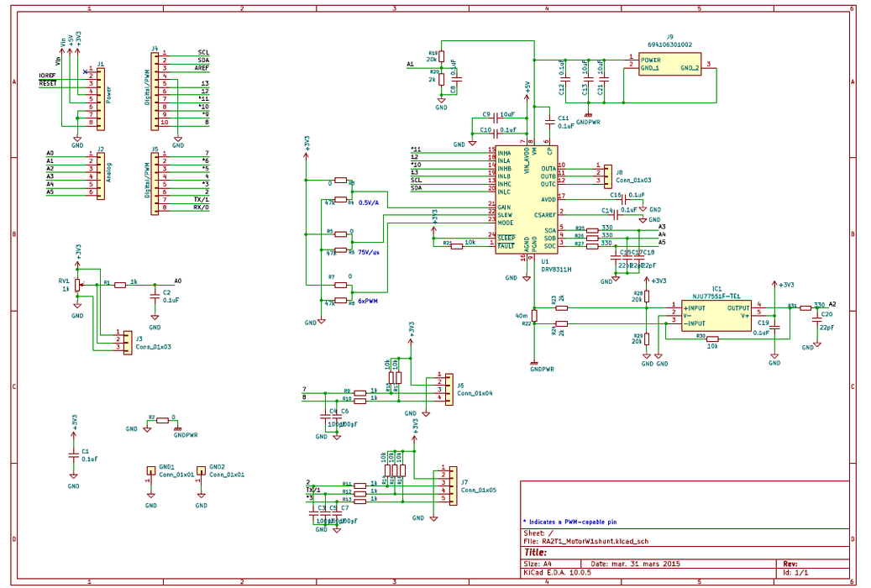Select the R2 zero-ohm resistor symbol
The height and width of the screenshot is (588, 871).
pos(162,421)
